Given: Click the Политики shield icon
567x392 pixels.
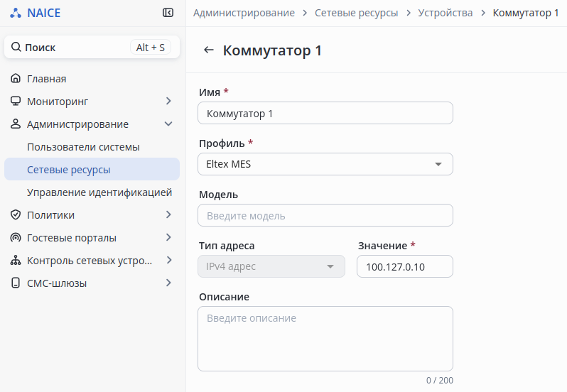Looking at the screenshot, I should point(16,215).
